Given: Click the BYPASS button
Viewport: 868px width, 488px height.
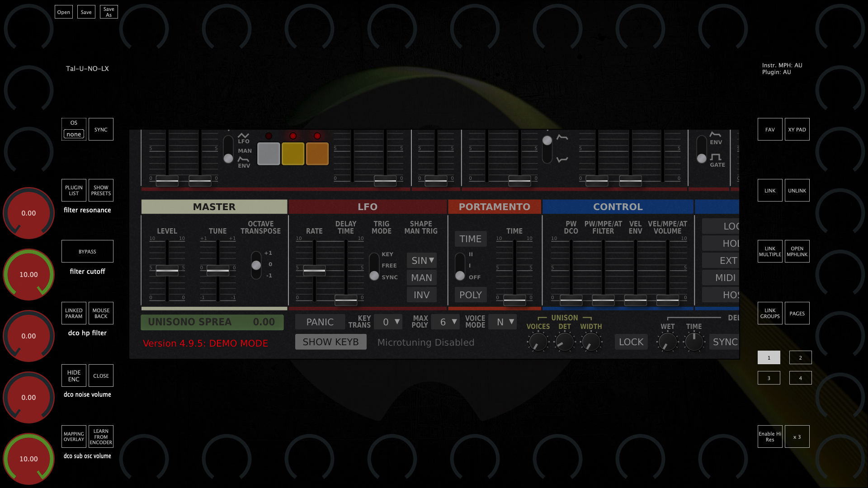Looking at the screenshot, I should coord(87,252).
